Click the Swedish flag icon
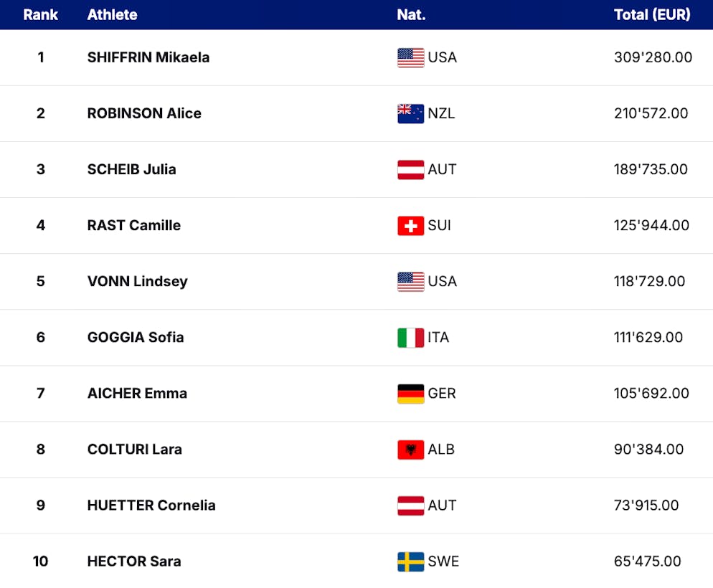The height and width of the screenshot is (588, 713). [x=410, y=561]
